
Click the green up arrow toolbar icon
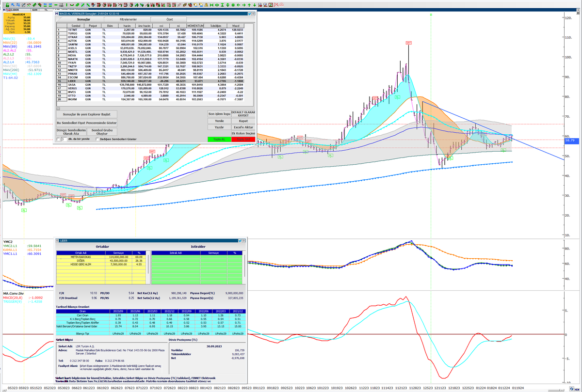pyautogui.click(x=249, y=4)
